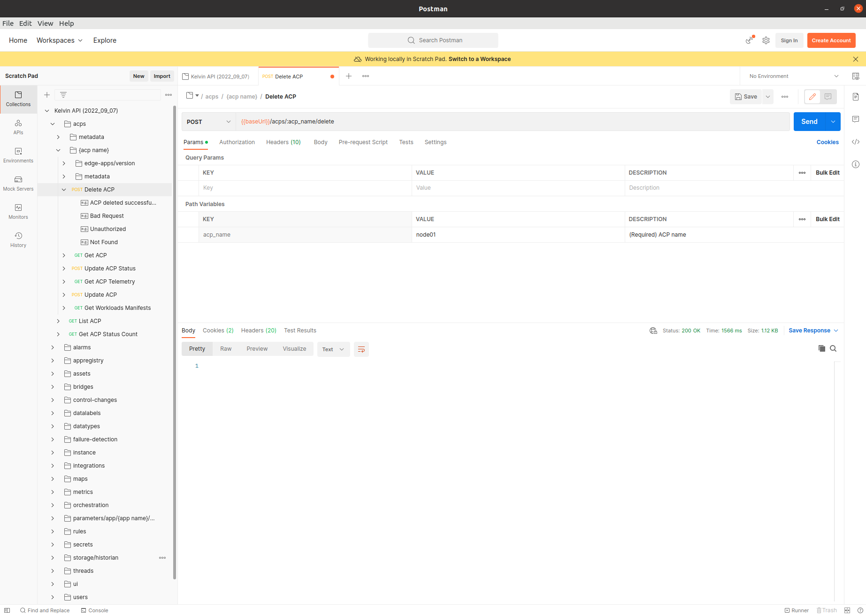The image size is (866, 616).
Task: Edit the acp_name path variable value node01
Action: tap(469, 234)
